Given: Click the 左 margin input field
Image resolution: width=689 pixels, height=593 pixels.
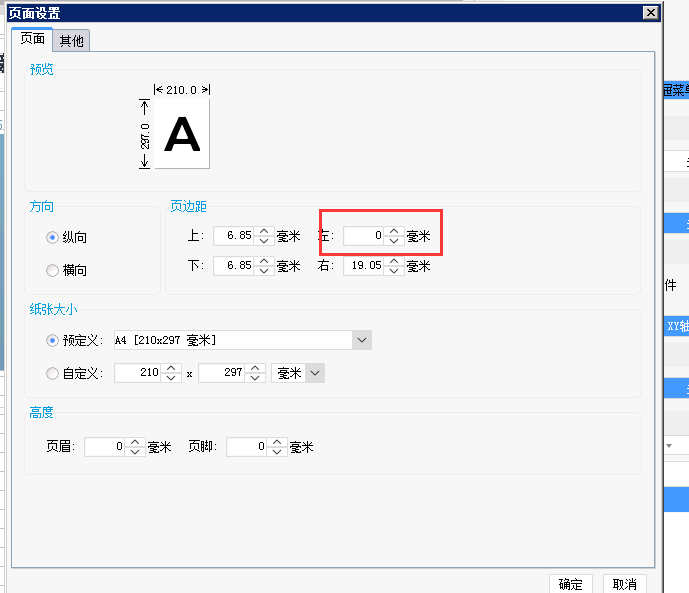Looking at the screenshot, I should [363, 236].
